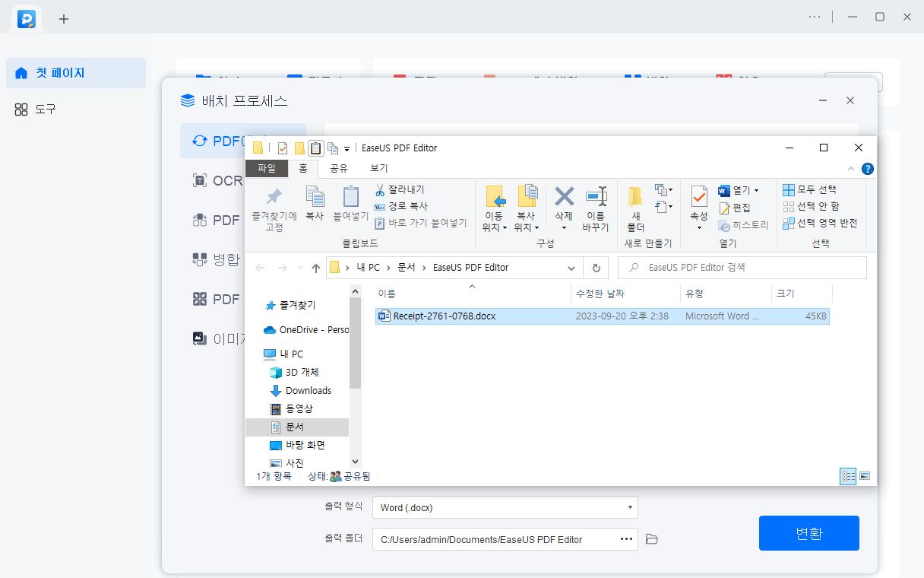Close the 배치 프로세스 dialog
The height and width of the screenshot is (578, 924).
(x=850, y=100)
